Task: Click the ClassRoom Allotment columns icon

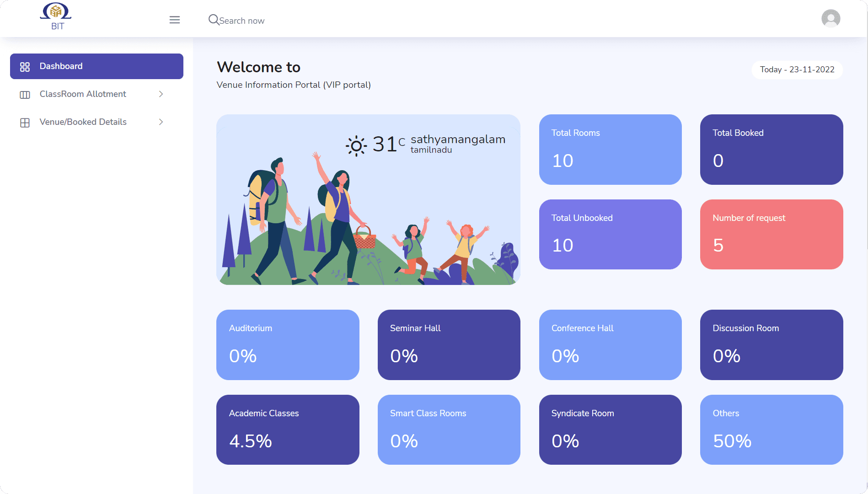Action: [x=25, y=95]
